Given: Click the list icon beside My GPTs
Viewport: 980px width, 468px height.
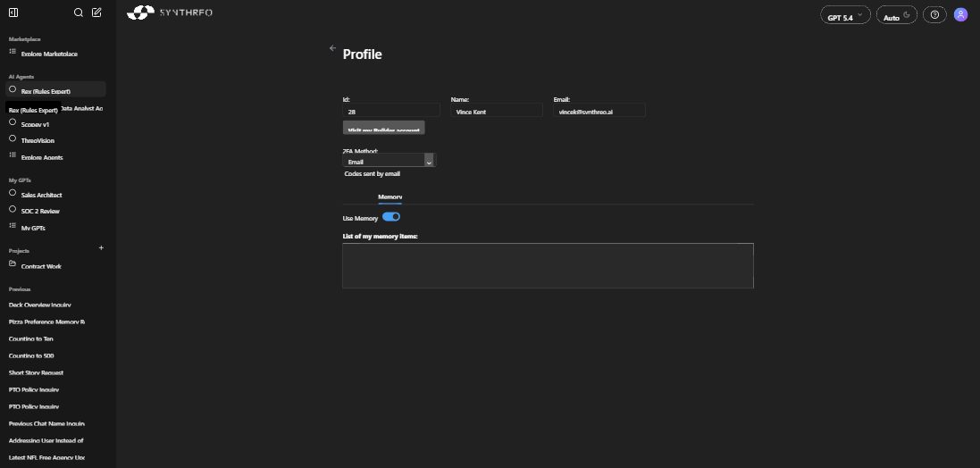Looking at the screenshot, I should (13, 226).
